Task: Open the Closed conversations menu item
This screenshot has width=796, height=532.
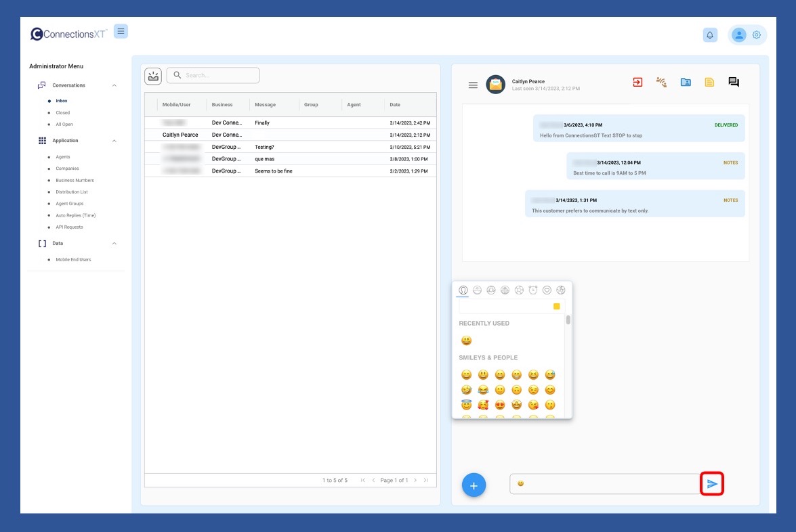Action: pos(62,113)
